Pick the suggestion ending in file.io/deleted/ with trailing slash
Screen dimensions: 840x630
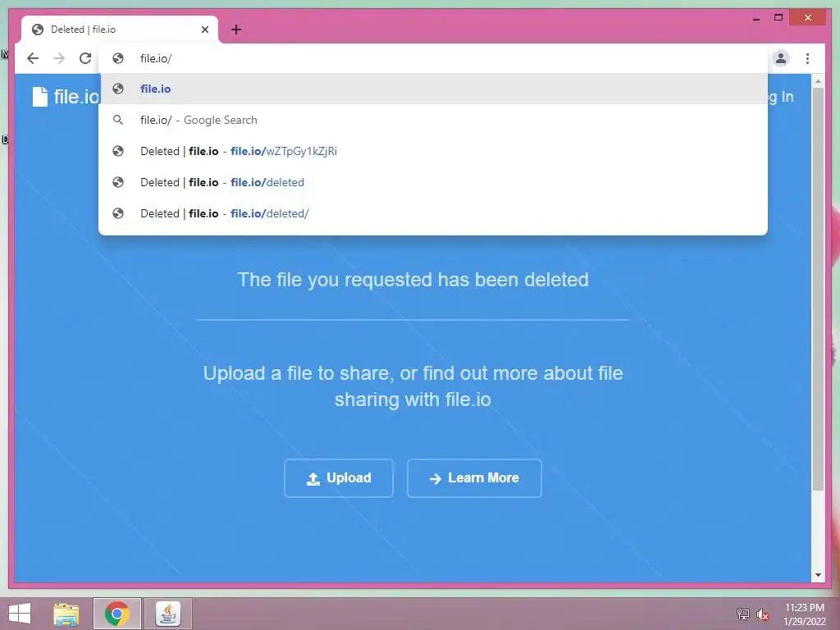pos(433,213)
